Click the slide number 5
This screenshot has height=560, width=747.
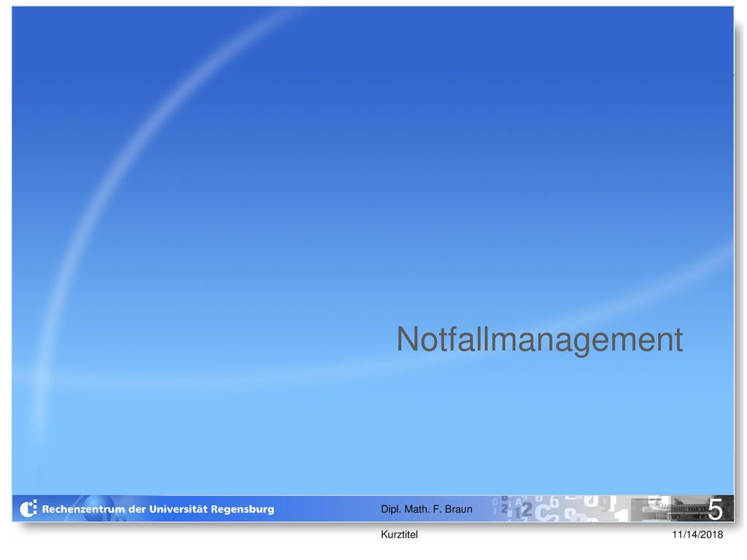pos(715,510)
